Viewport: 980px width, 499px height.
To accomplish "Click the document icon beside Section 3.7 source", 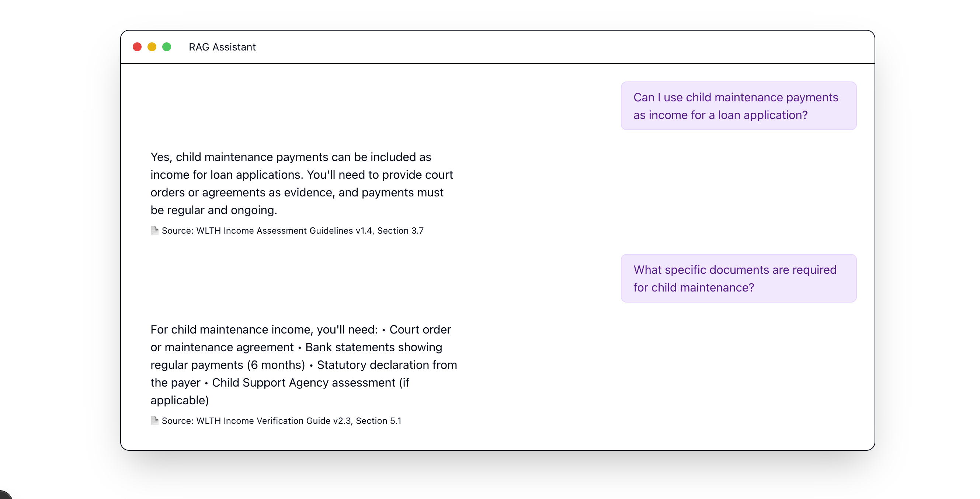I will click(x=154, y=230).
